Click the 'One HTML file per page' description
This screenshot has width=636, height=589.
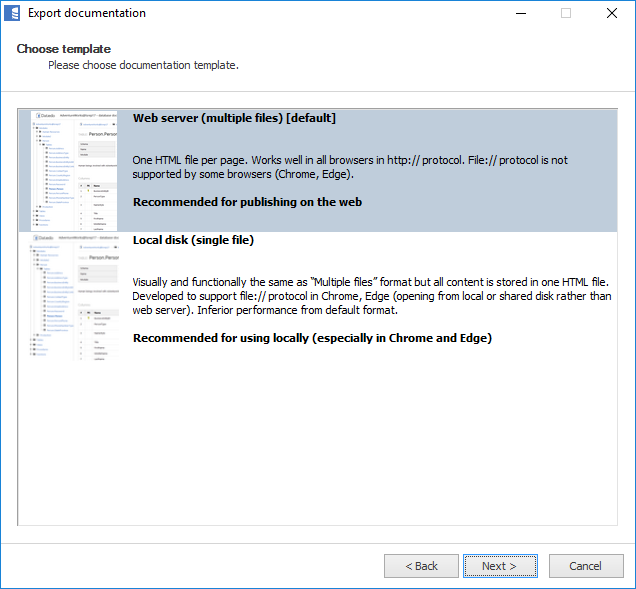pyautogui.click(x=350, y=166)
